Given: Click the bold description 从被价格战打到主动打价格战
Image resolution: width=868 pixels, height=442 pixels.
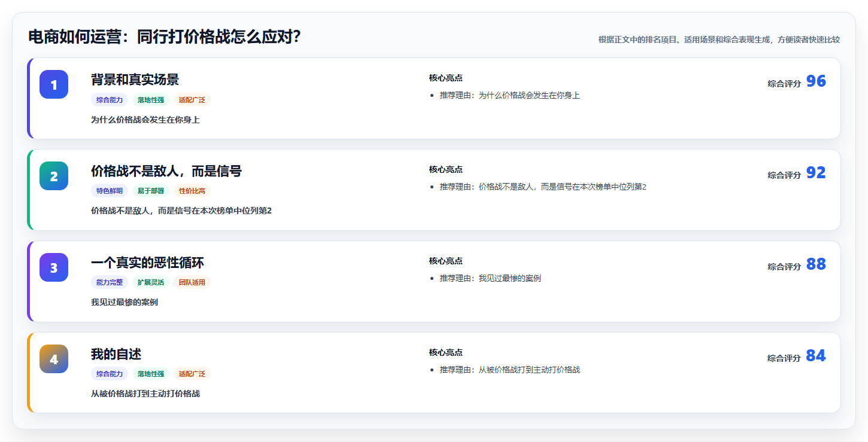Looking at the screenshot, I should 145,394.
